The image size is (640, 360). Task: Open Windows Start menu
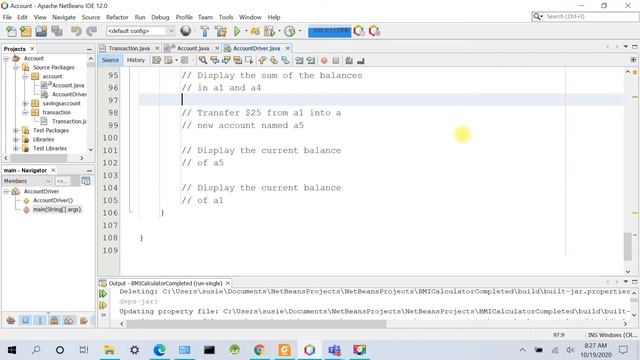pos(12,350)
